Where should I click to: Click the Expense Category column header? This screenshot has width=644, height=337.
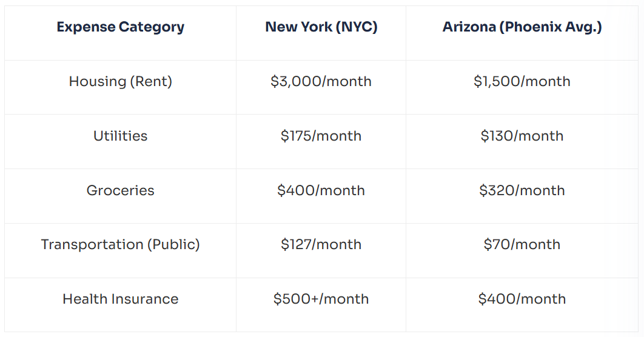pyautogui.click(x=120, y=27)
